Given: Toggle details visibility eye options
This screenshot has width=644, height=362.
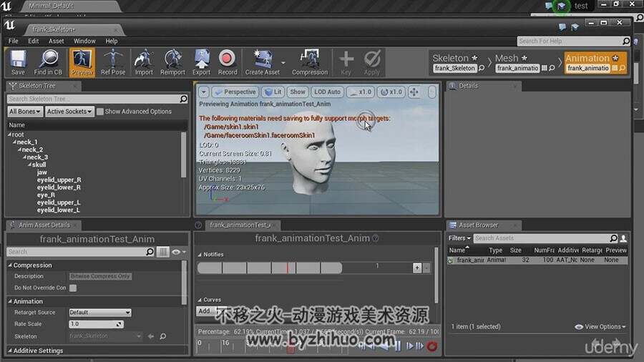Looking at the screenshot, I should [179, 252].
